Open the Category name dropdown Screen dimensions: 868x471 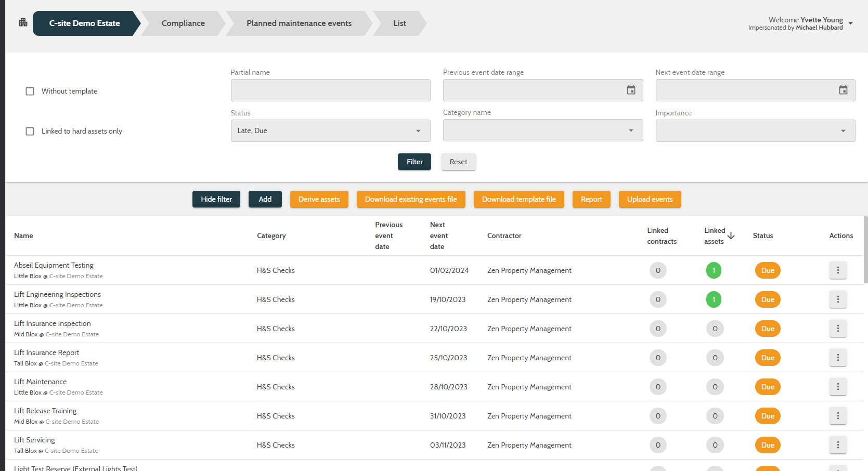click(542, 130)
